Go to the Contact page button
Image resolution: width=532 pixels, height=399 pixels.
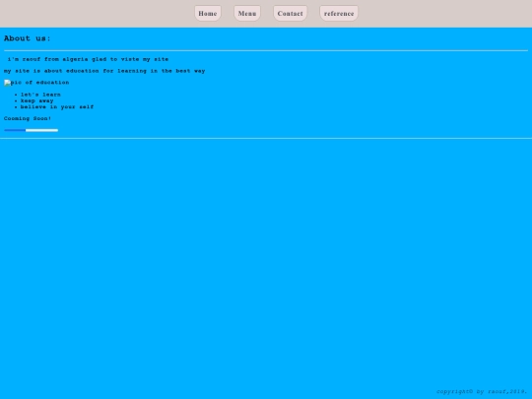coord(290,13)
